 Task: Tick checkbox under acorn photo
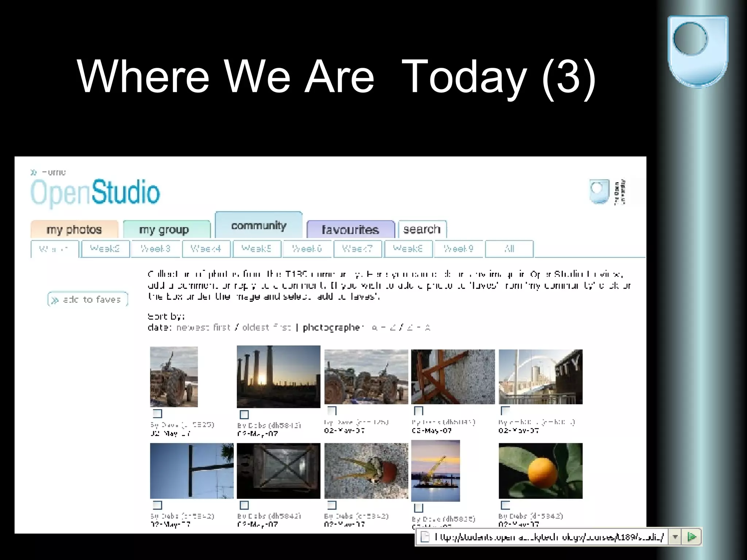(x=332, y=505)
